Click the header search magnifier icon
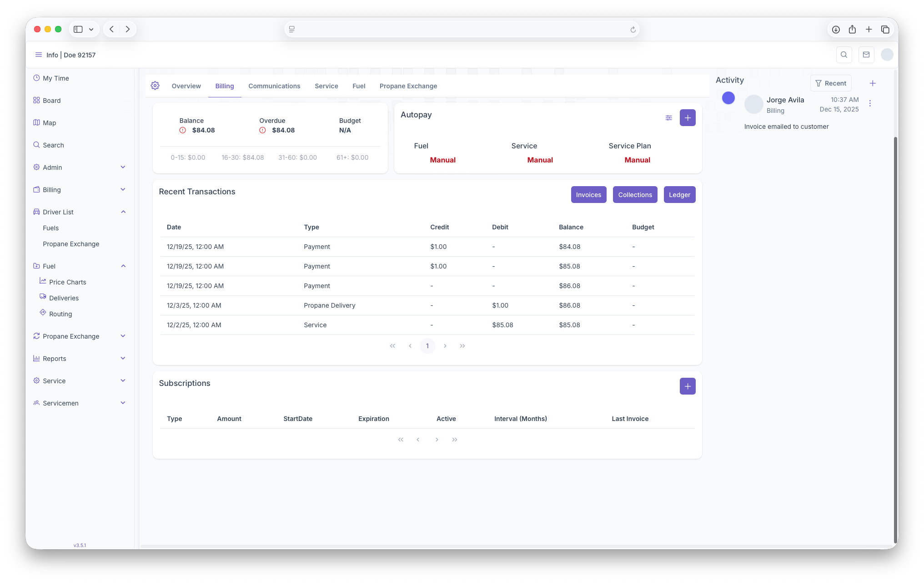The height and width of the screenshot is (583, 924). click(844, 55)
